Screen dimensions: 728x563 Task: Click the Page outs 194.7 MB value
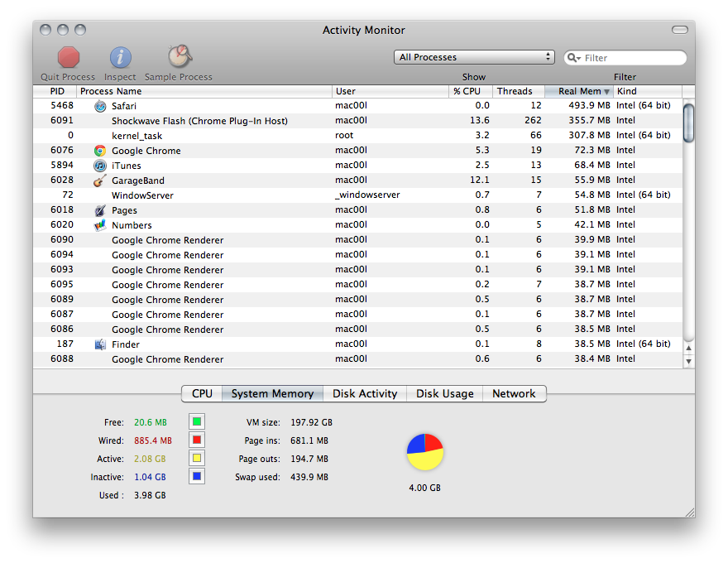point(309,459)
